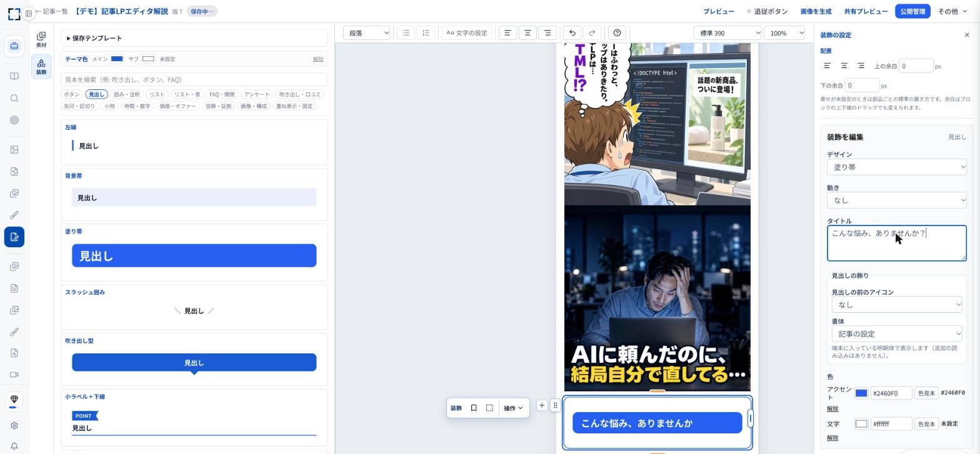Open the 操作 menu in the block toolbar
The height and width of the screenshot is (454, 980).
pyautogui.click(x=513, y=408)
